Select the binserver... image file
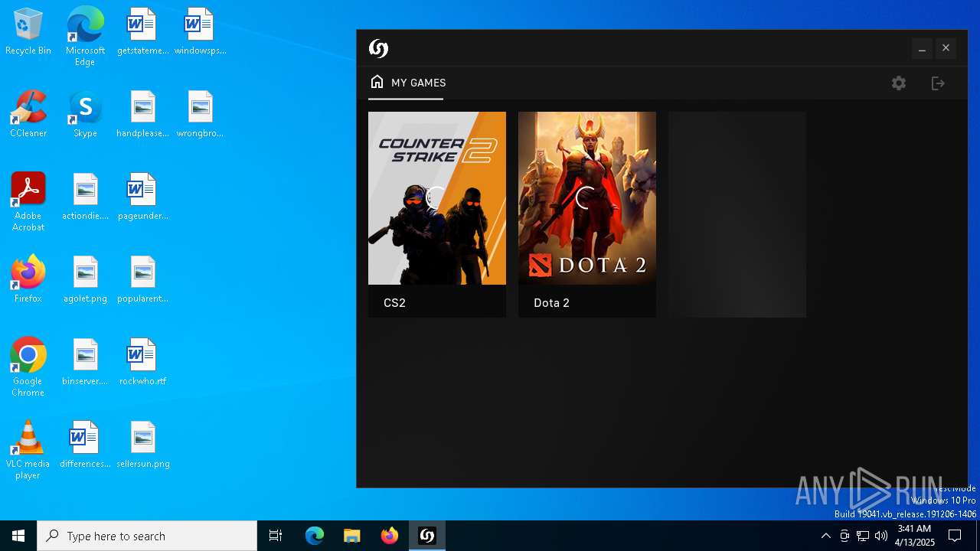This screenshot has height=551, width=980. point(85,362)
